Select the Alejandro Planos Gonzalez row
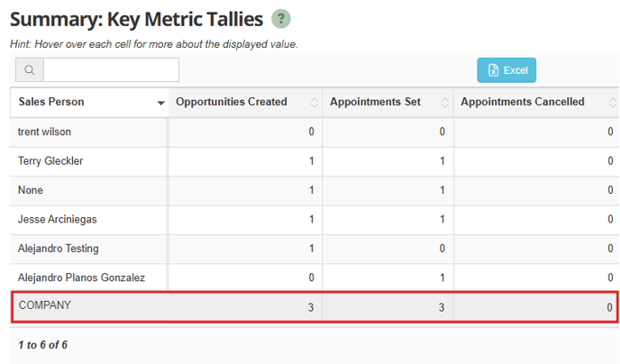The image size is (620, 364). point(315,278)
